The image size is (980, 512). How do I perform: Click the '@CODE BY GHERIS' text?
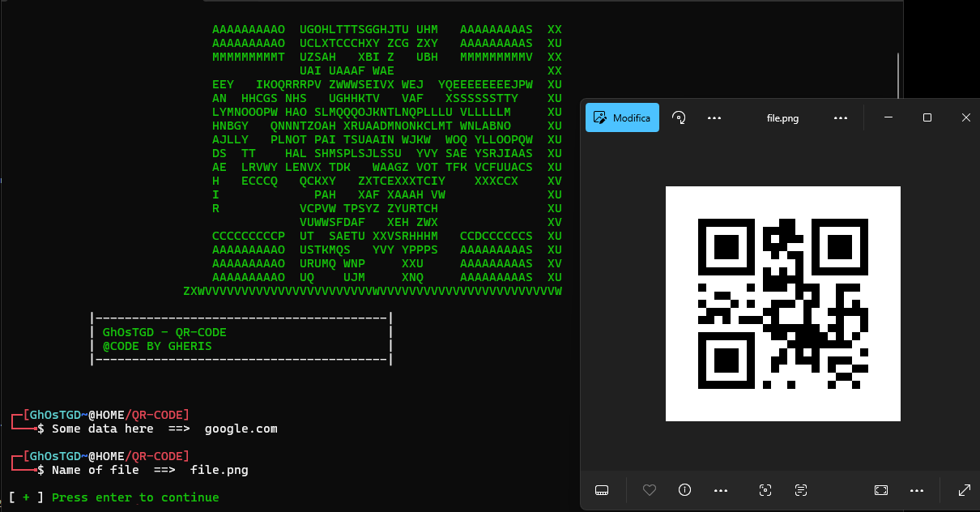[x=157, y=346]
